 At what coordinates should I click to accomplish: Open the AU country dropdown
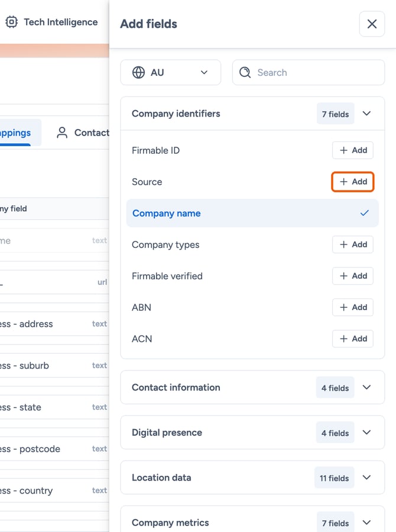(x=170, y=72)
